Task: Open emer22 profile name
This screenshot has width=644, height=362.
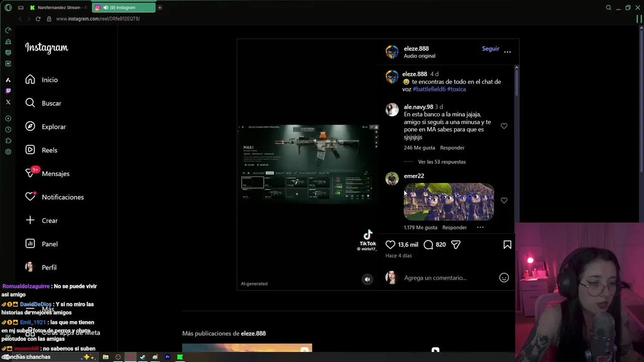Action: click(x=414, y=176)
